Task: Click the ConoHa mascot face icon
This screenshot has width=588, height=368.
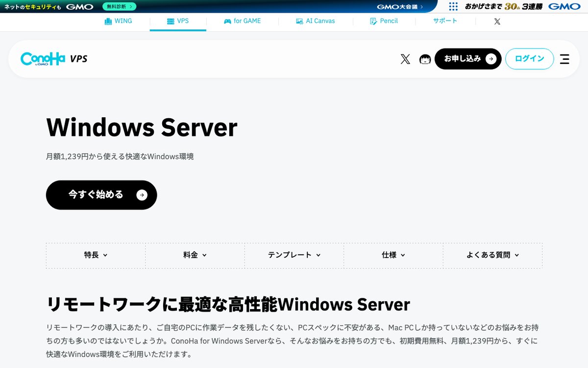Action: point(425,59)
